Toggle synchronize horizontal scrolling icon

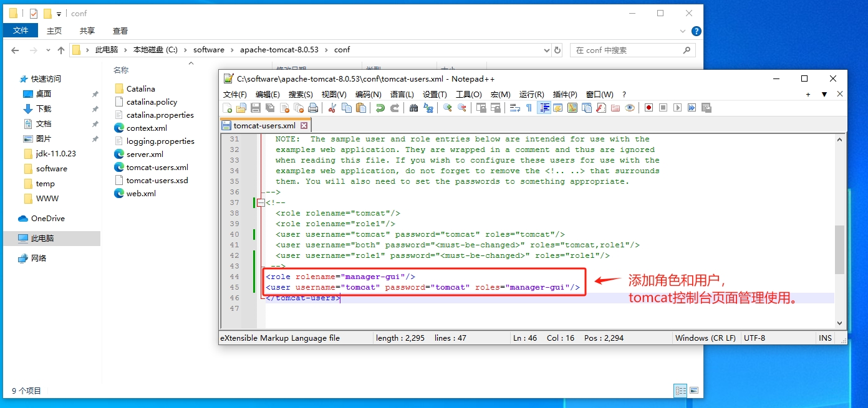click(495, 108)
